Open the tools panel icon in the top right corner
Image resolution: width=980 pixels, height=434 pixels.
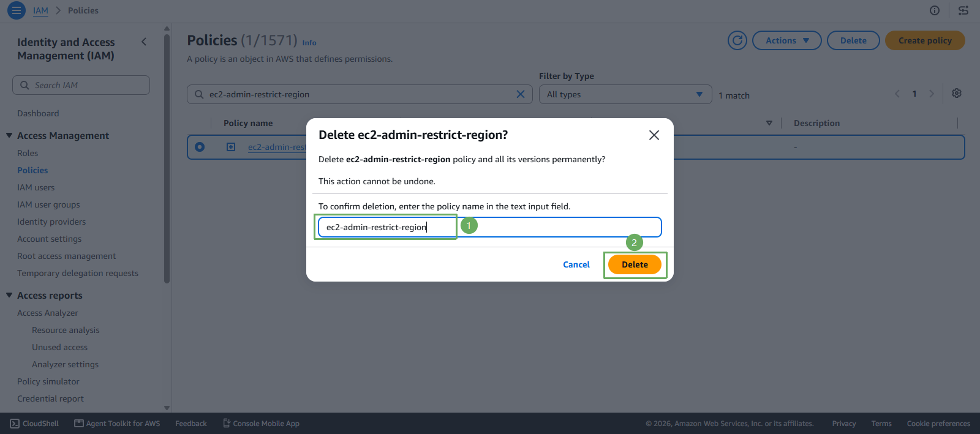pyautogui.click(x=963, y=10)
